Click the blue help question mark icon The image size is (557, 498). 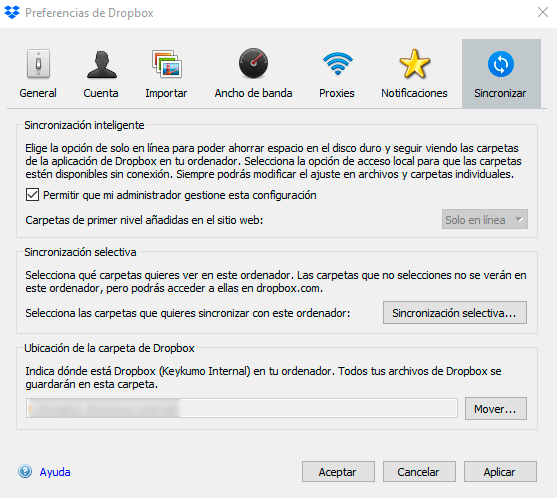tap(25, 471)
